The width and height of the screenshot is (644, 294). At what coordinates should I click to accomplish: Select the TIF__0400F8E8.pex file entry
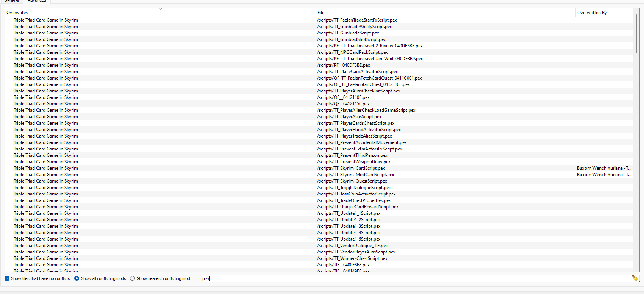coord(343,265)
